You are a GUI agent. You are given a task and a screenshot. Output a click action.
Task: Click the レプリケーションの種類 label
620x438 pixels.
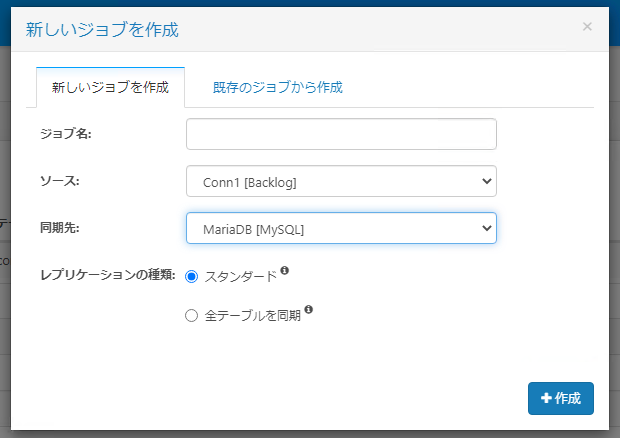tap(107, 274)
